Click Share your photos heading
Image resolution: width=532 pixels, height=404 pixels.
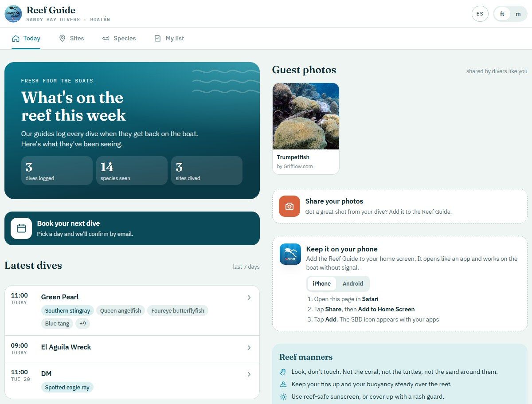point(334,201)
